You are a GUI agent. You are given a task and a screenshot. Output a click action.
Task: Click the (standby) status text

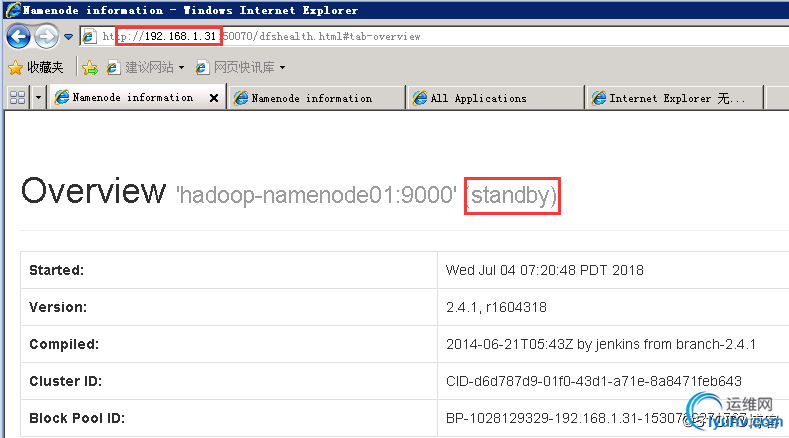coord(512,195)
